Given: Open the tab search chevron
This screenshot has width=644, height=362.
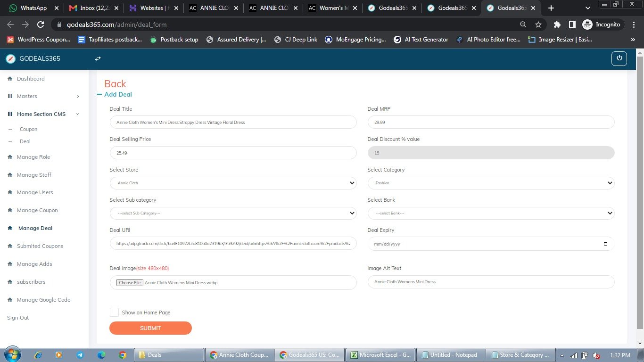Looking at the screenshot, I should (x=587, y=8).
